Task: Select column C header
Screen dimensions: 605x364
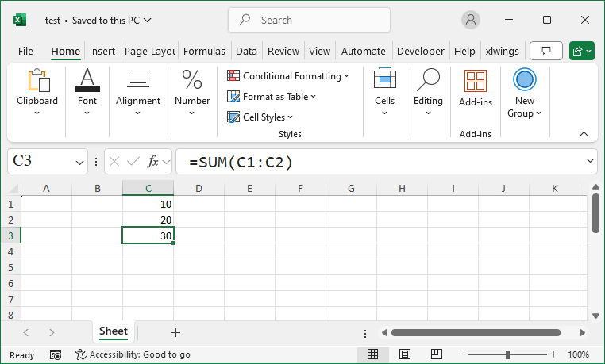Action: (148, 189)
